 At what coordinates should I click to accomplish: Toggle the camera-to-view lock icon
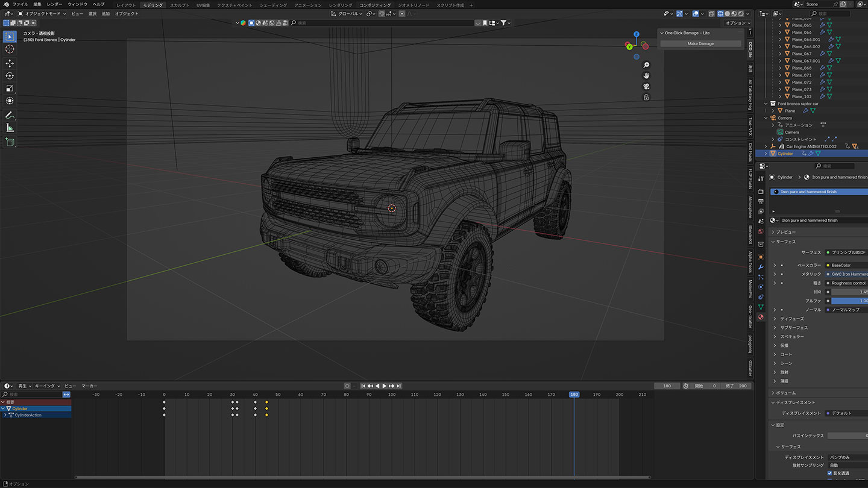pyautogui.click(x=646, y=98)
